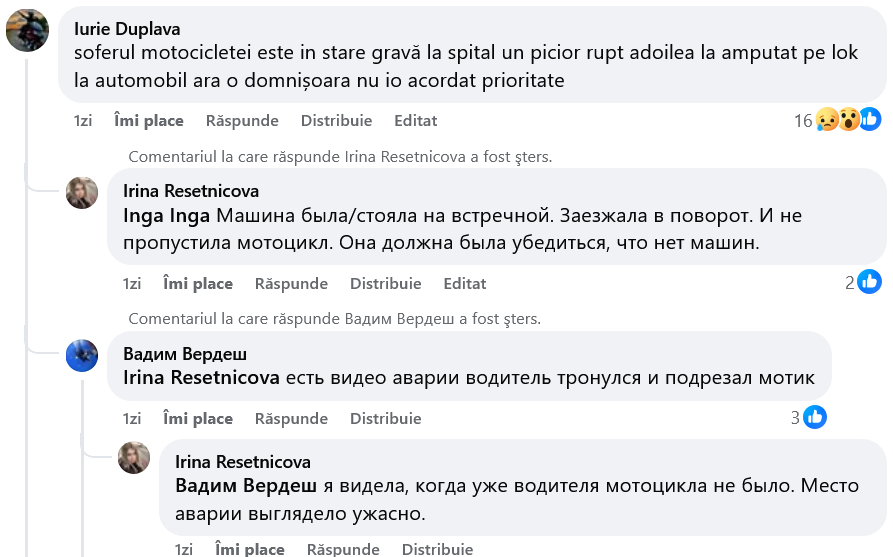This screenshot has width=893, height=557.
Task: Reply to Вадим Вердеш's comment
Action: click(x=291, y=418)
